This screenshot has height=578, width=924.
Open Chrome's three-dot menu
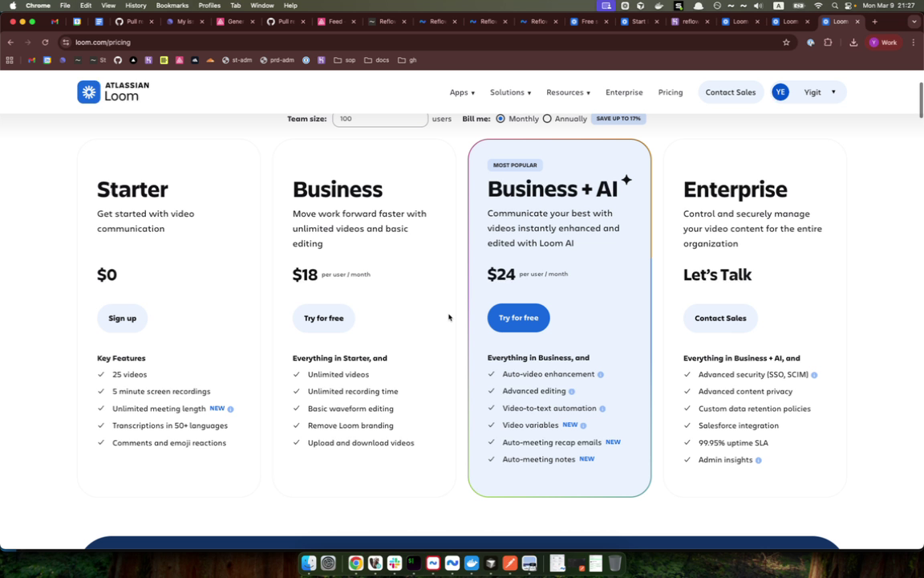tap(914, 43)
